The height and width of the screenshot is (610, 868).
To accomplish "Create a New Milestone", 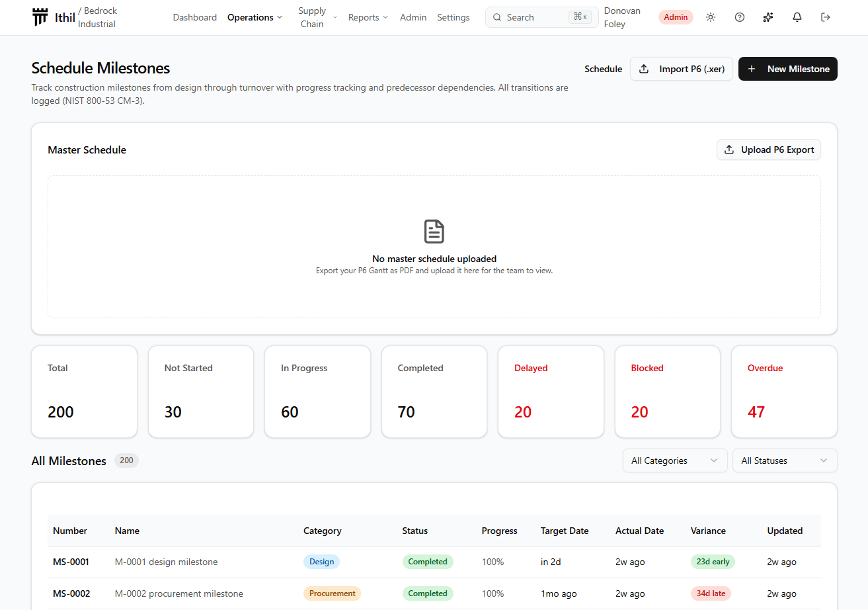I will pyautogui.click(x=788, y=69).
